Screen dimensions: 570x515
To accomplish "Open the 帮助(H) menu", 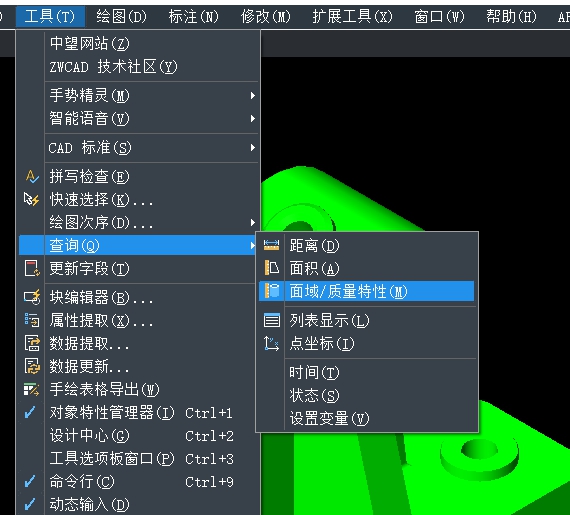I will [511, 16].
